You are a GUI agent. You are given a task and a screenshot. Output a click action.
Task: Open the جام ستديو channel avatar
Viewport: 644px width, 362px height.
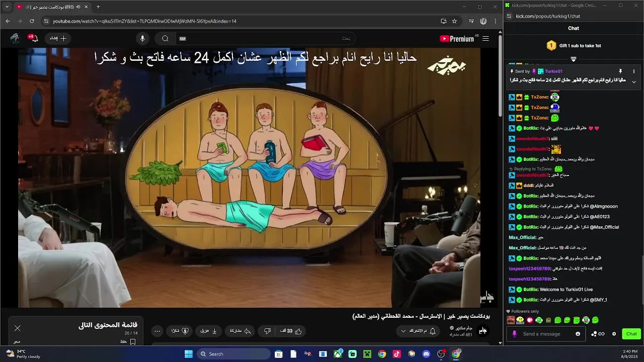coord(483,331)
